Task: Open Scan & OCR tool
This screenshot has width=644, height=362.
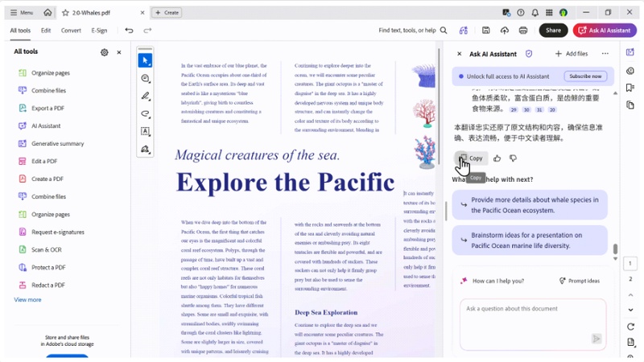Action: 39,249
